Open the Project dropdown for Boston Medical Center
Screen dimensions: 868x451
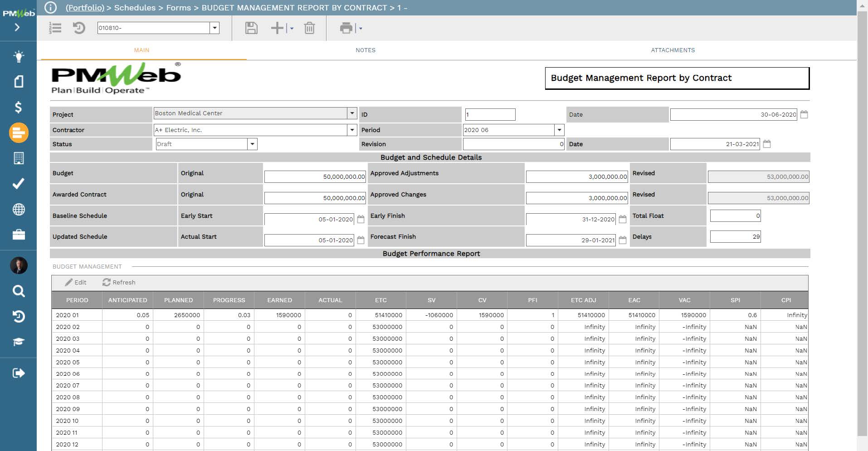tap(352, 113)
